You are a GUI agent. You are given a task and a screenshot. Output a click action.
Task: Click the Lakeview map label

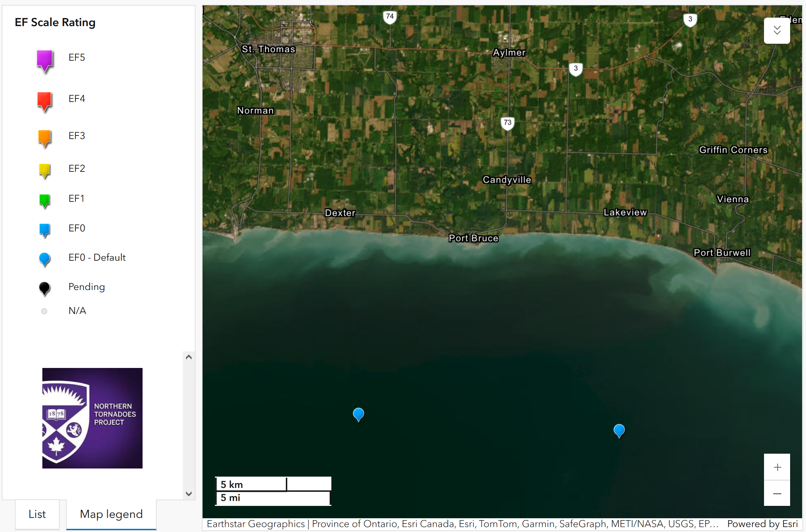click(625, 212)
